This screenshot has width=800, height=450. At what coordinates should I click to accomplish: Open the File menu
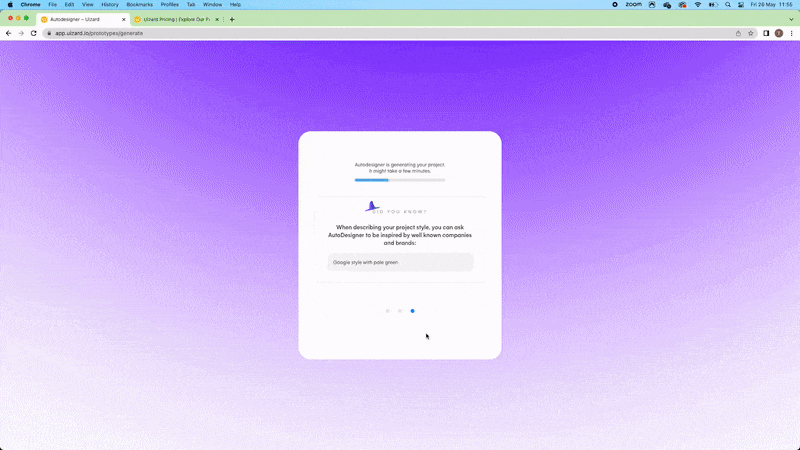point(53,5)
